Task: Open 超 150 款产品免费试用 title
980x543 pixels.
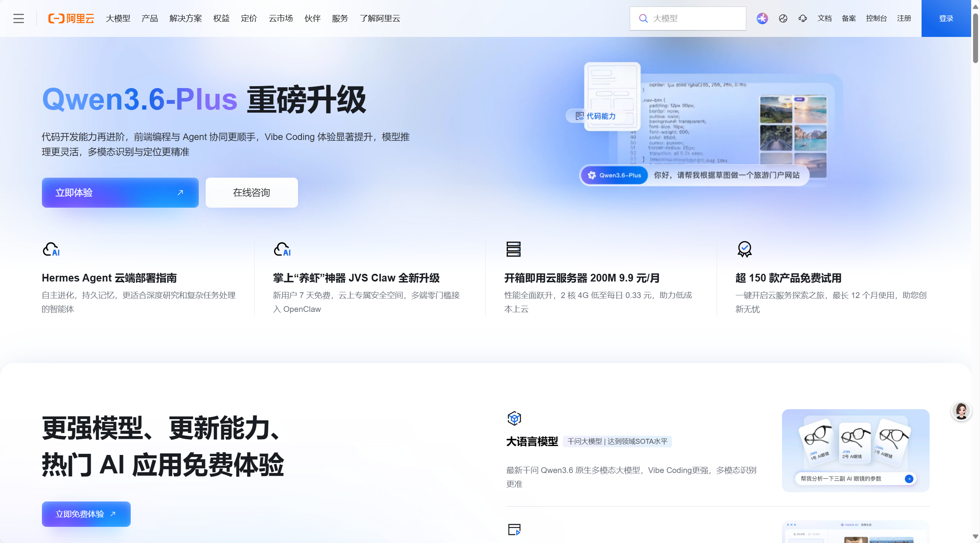Action: [789, 278]
